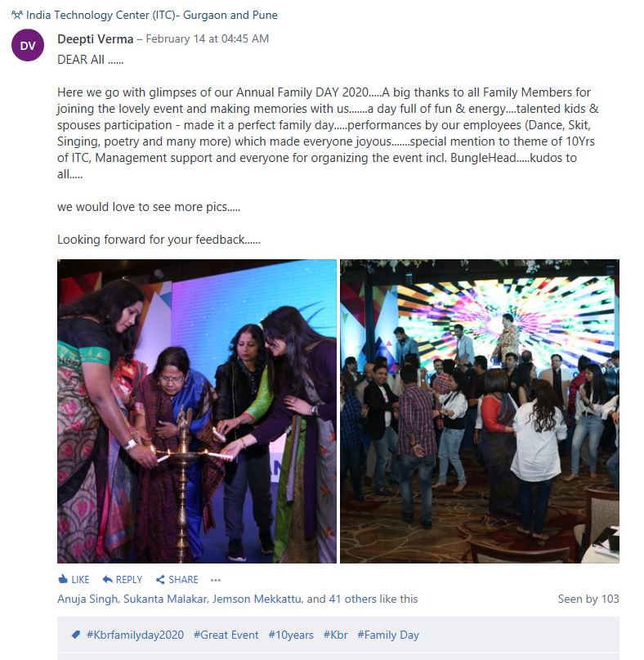This screenshot has height=660, width=644.
Task: Open India Technology Center (ITC) group link
Action: click(152, 16)
